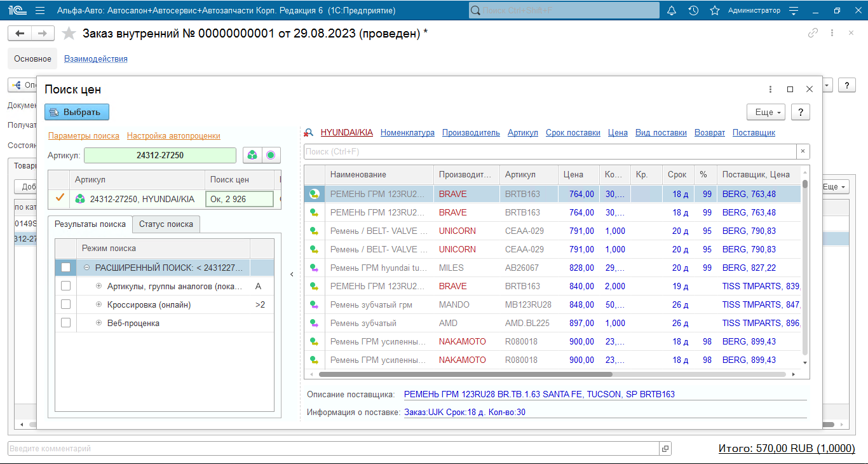
Task: Select the Ок, 2 926 cell
Action: coord(240,199)
